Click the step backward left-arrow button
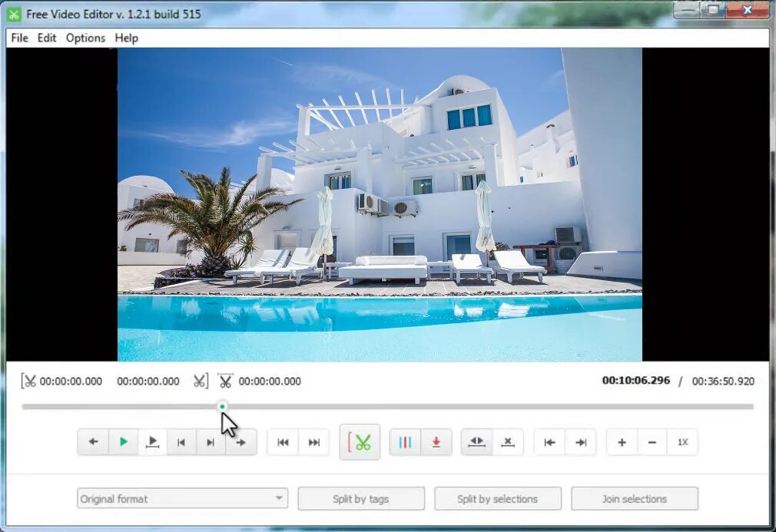Screen dimensions: 776x532 (x=93, y=442)
